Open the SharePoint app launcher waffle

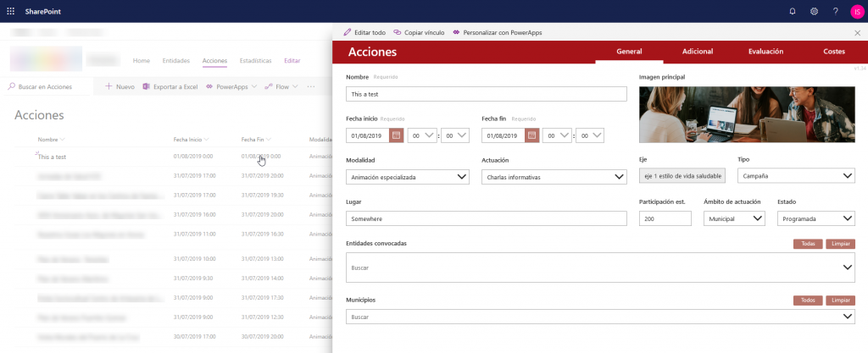[x=10, y=11]
